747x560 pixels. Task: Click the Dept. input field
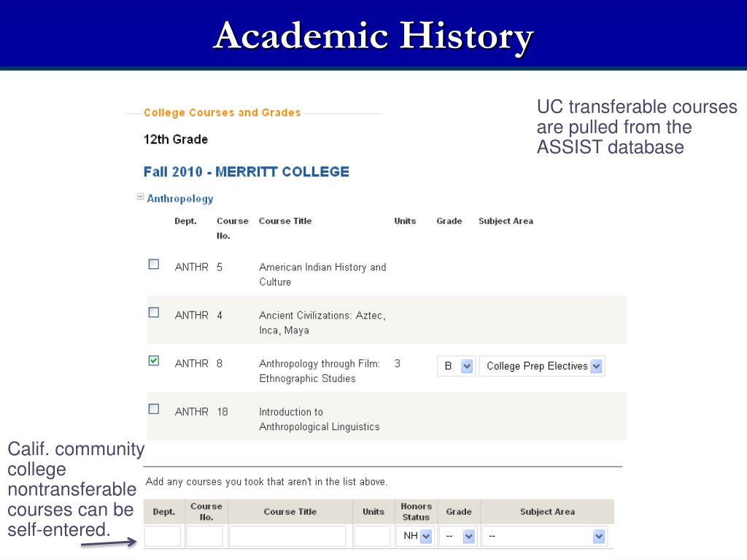click(x=163, y=536)
